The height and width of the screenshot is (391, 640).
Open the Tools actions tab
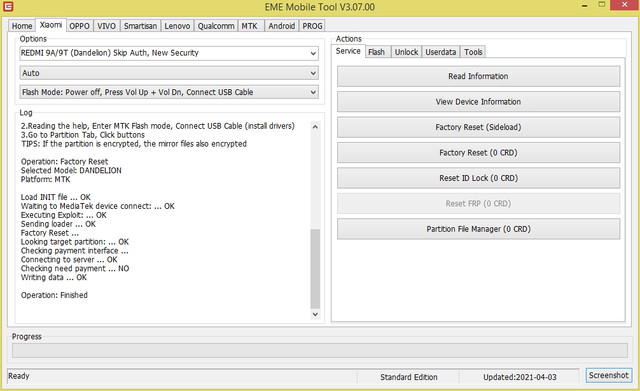[473, 52]
